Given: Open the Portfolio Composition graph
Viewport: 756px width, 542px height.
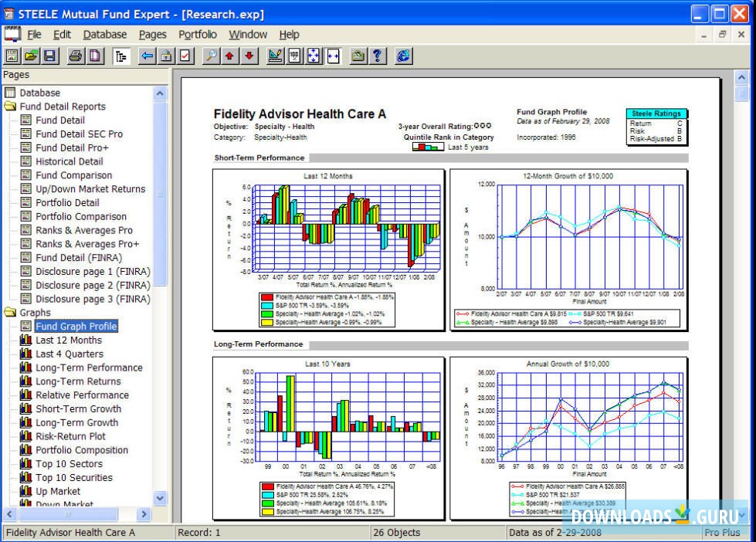Looking at the screenshot, I should click(x=82, y=450).
